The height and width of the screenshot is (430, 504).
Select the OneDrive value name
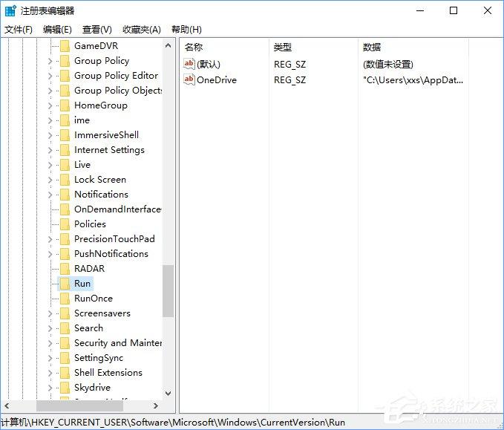[x=217, y=79]
